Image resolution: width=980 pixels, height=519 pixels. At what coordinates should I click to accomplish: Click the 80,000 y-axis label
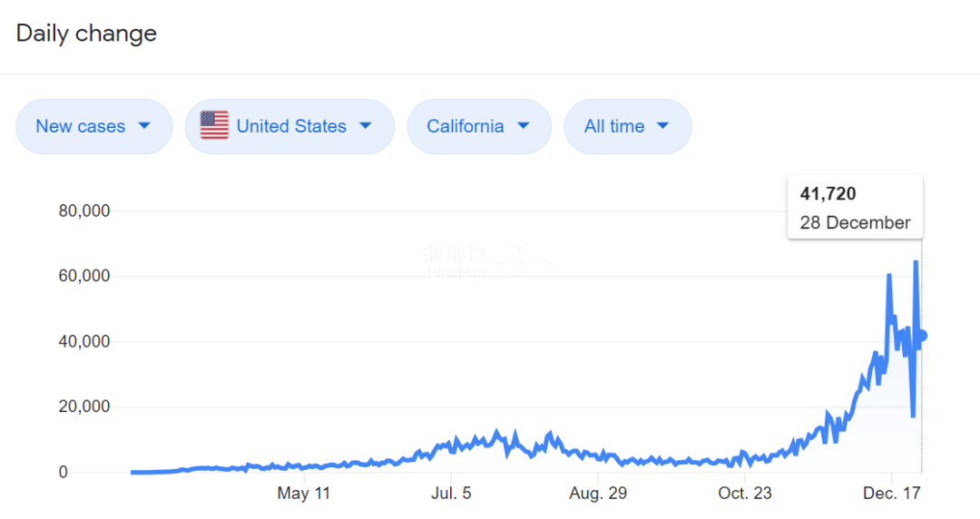pyautogui.click(x=83, y=211)
